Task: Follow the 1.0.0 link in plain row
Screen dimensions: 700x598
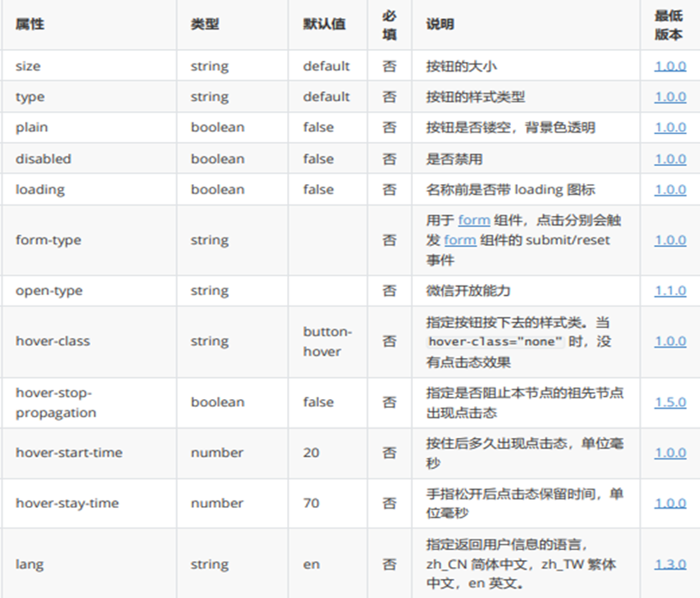Action: click(670, 127)
